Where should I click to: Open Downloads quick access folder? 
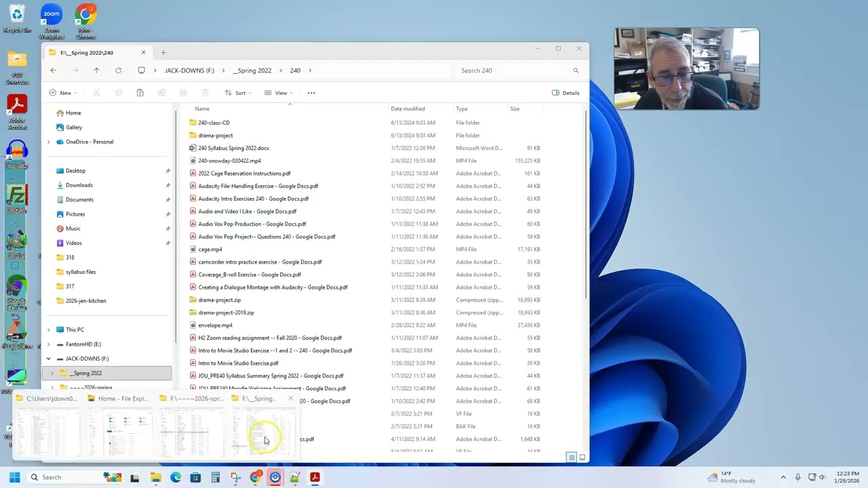(x=79, y=185)
